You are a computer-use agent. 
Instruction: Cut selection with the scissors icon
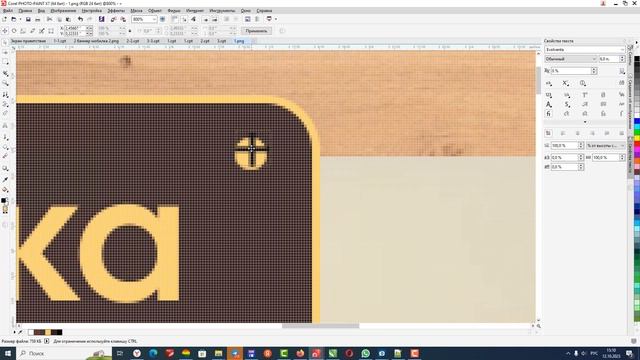click(49, 19)
